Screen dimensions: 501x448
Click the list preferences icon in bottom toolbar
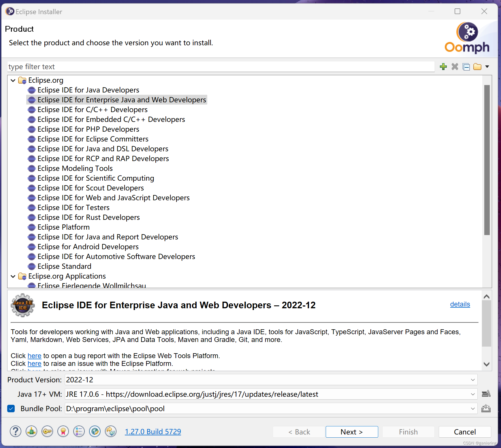tap(79, 431)
